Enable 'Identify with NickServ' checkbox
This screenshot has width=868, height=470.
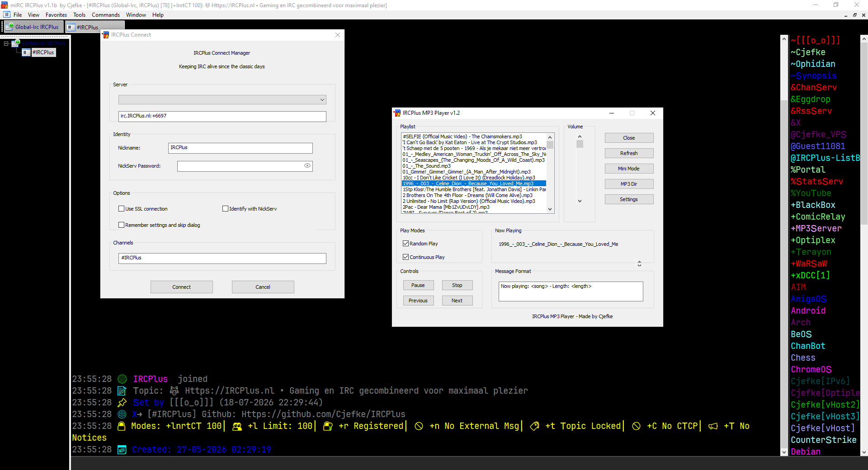click(x=225, y=209)
